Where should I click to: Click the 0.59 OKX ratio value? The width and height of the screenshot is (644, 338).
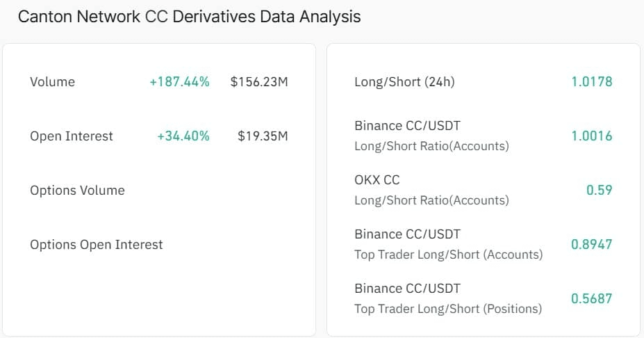[599, 191]
